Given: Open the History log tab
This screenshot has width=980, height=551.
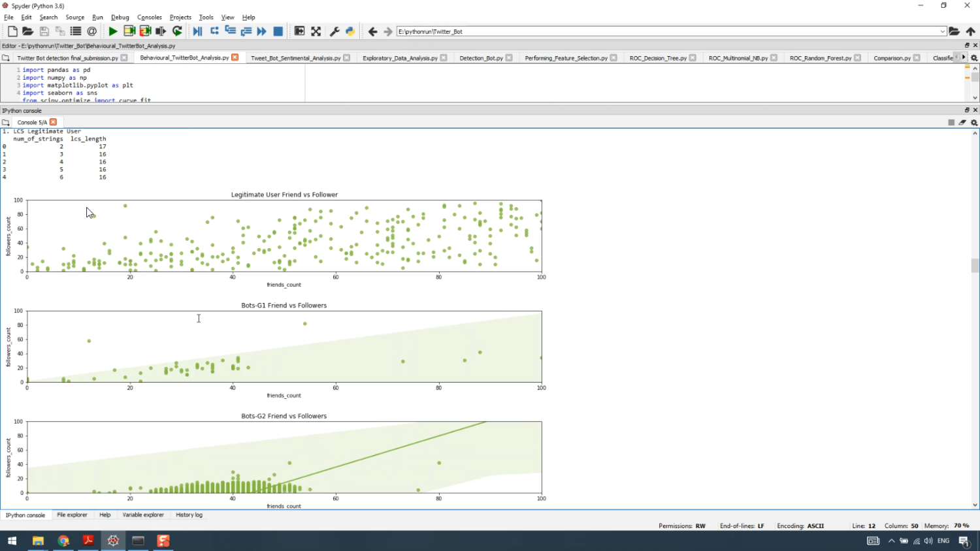Looking at the screenshot, I should (x=189, y=515).
